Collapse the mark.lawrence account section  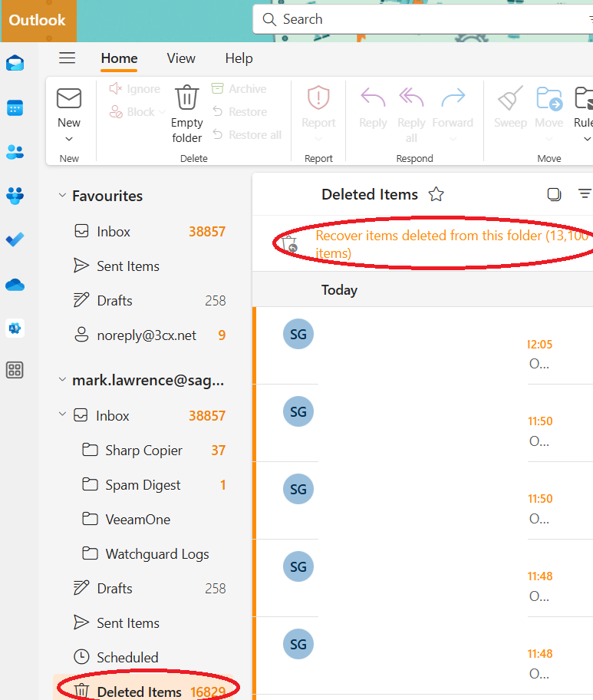[x=62, y=379]
